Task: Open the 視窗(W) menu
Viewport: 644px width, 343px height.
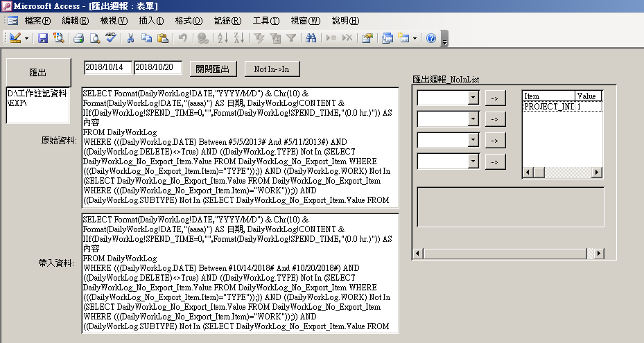Action: pyautogui.click(x=305, y=21)
